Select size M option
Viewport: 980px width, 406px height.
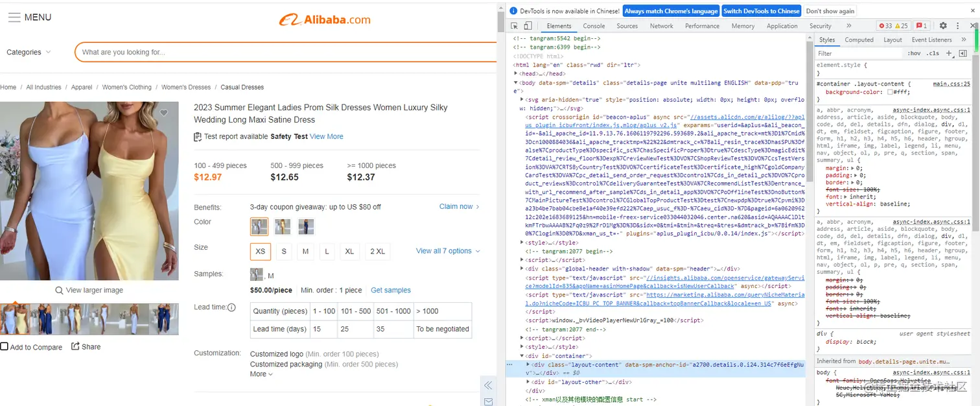coord(305,251)
